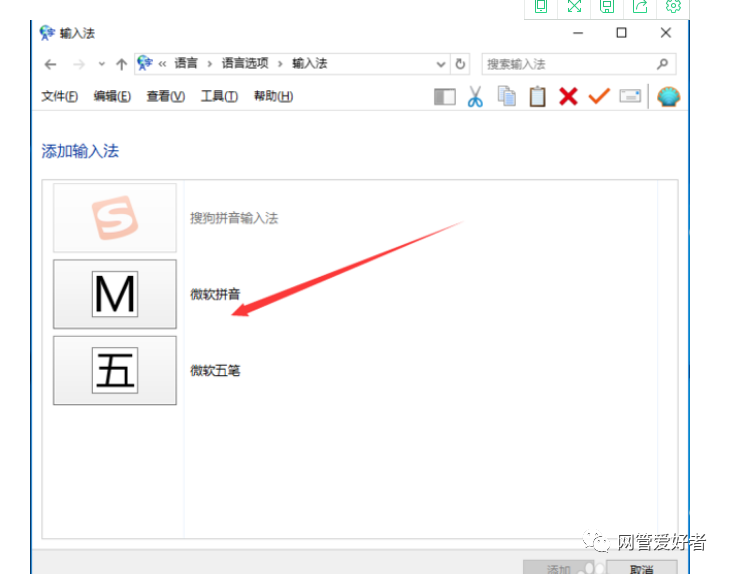Open the 文件(F) menu
730x574 pixels.
point(60,96)
